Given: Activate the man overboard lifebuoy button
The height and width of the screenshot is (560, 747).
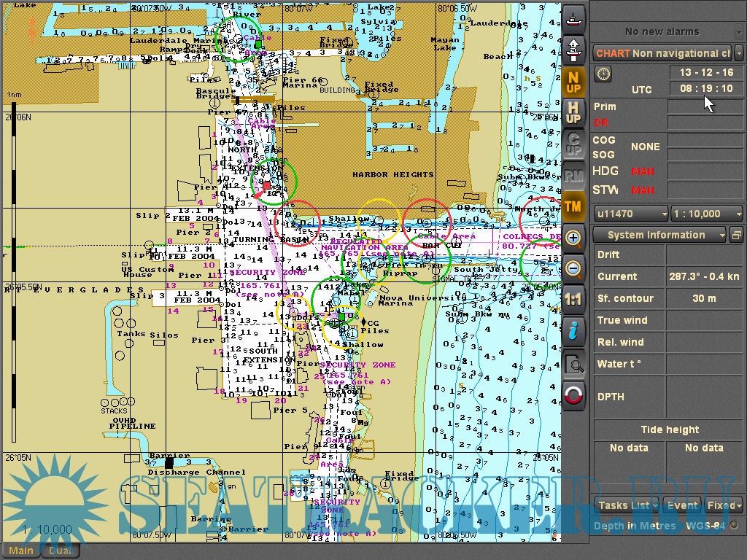Looking at the screenshot, I should (x=574, y=395).
